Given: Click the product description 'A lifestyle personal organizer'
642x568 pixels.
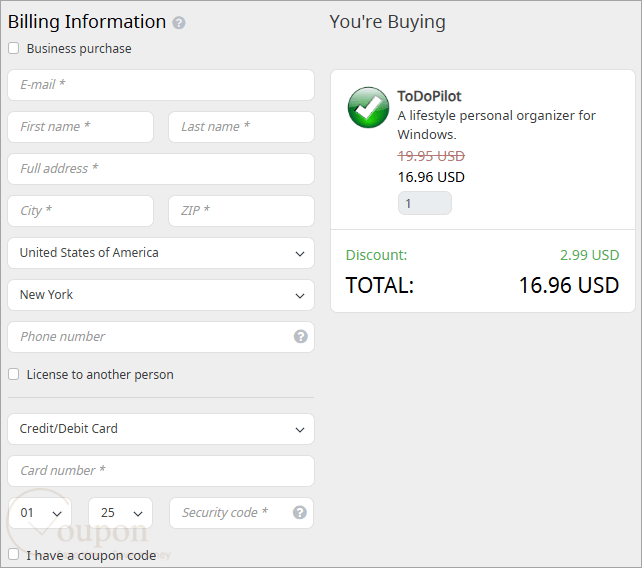Looking at the screenshot, I should pos(496,125).
